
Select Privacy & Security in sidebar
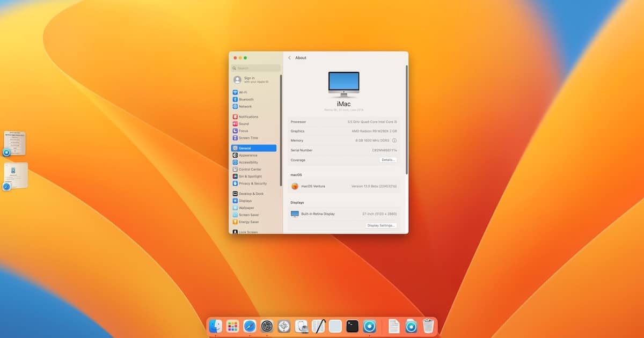pyautogui.click(x=252, y=183)
